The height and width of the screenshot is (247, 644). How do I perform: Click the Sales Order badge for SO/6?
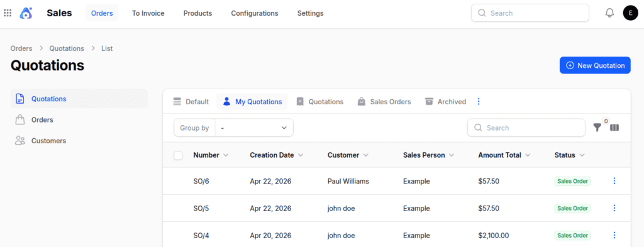tap(572, 181)
